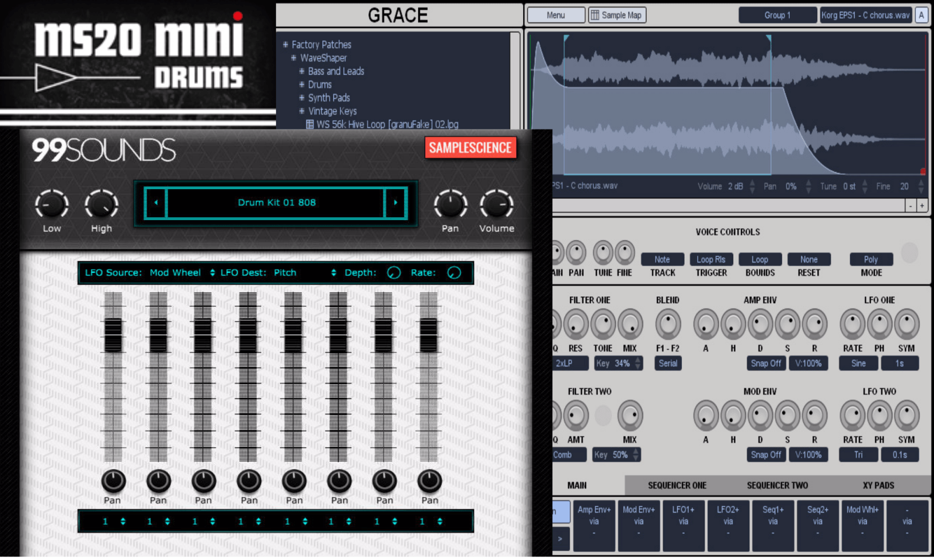Click the Mod Whl+ via mod slot
The width and height of the screenshot is (934, 560).
pyautogui.click(x=862, y=525)
